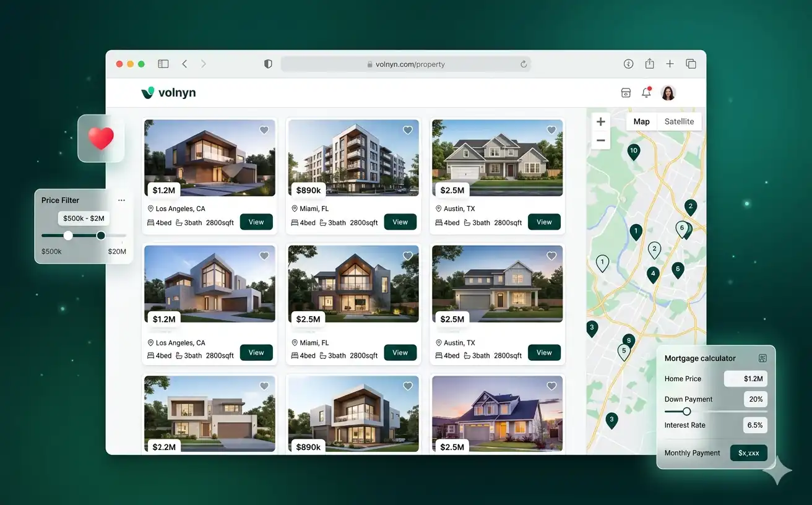The image size is (812, 505).
Task: Click the location pin icon for Miami, FL
Action: 295,209
